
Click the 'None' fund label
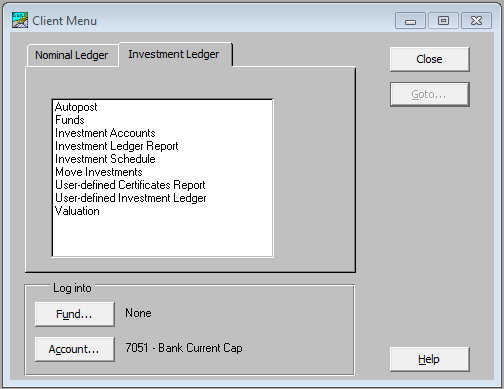coord(138,313)
